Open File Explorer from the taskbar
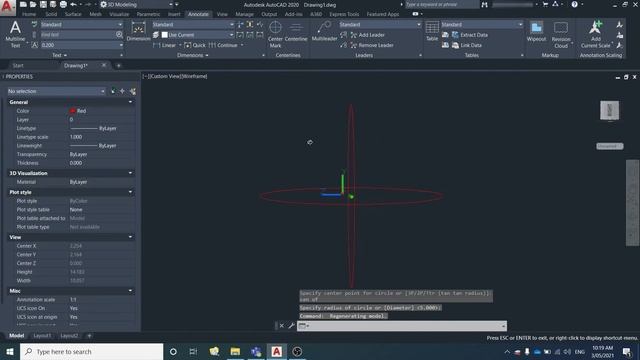This screenshot has height=360, width=640. coord(235,351)
